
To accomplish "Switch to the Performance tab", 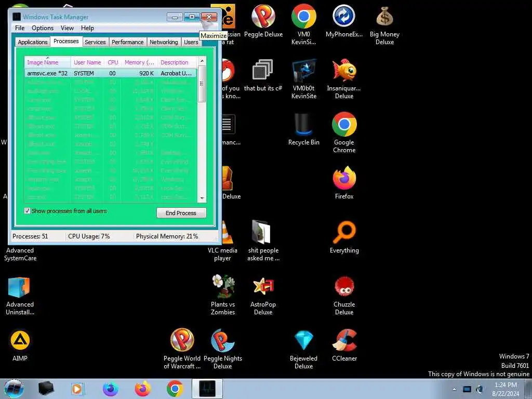I will pos(128,42).
